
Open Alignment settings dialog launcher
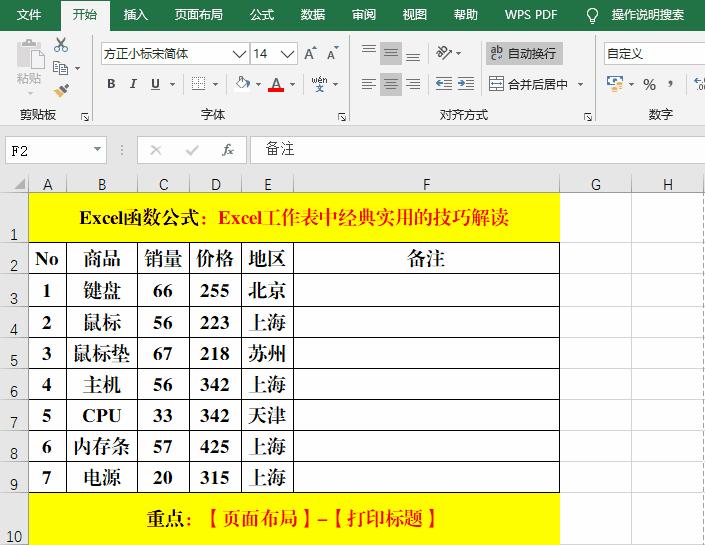[588, 117]
